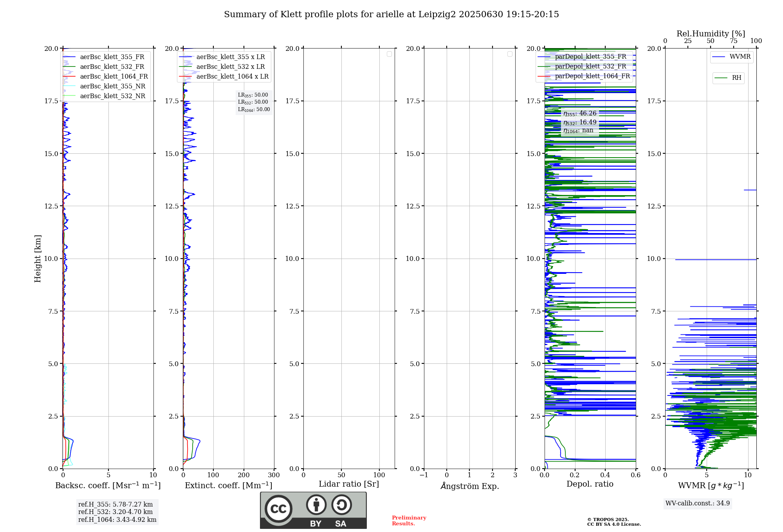The height and width of the screenshot is (532, 783).
Task: Click the empty legend box in Ångström plot
Action: pos(510,54)
